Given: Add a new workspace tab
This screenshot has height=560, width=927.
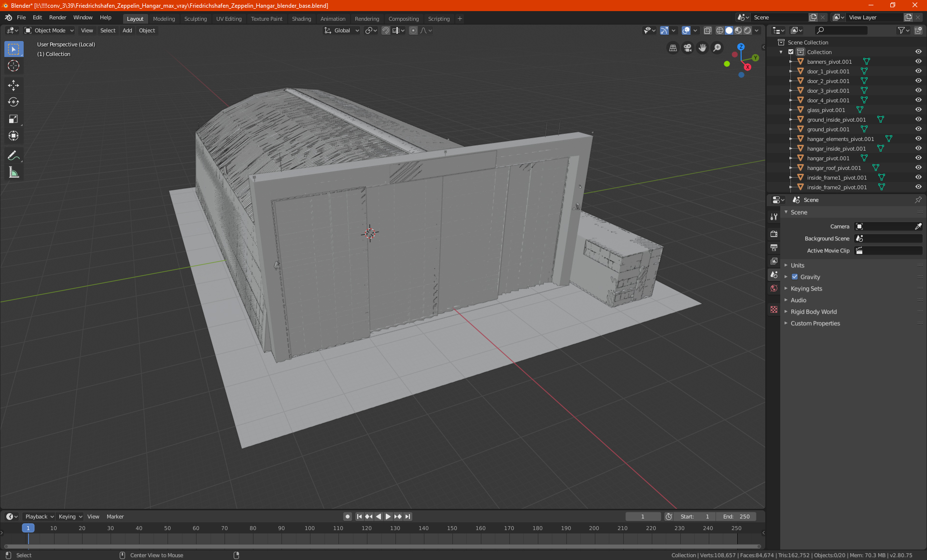Looking at the screenshot, I should pyautogui.click(x=460, y=19).
